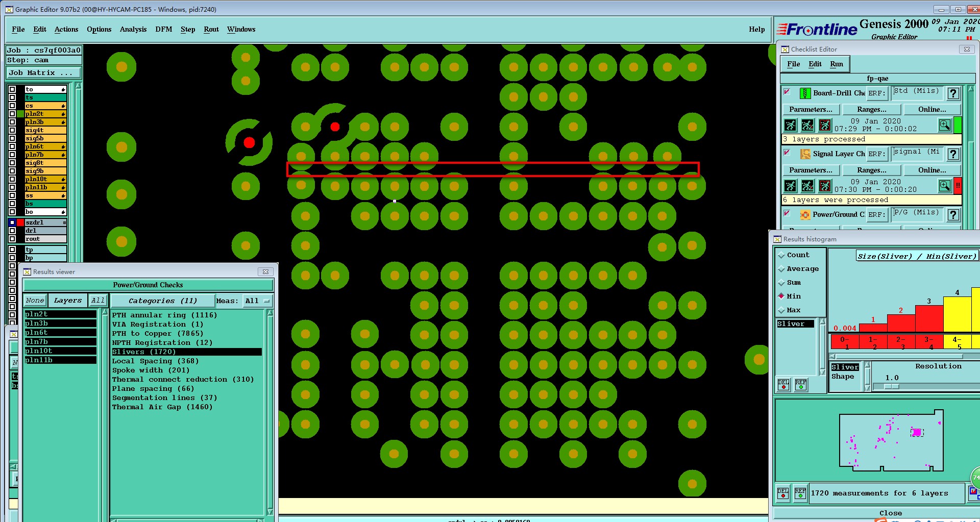This screenshot has height=522, width=980.
Task: Click szdrl layer's small grid icon
Action: 64,222
